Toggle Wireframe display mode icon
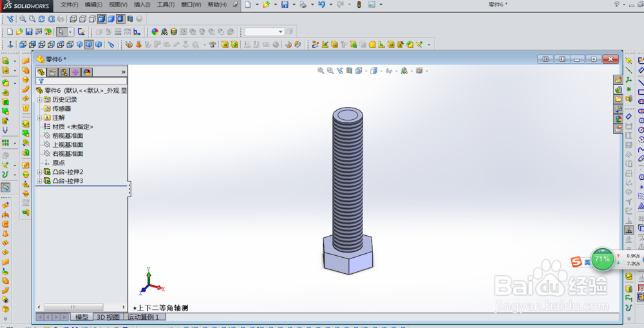Image resolution: width=644 pixels, height=328 pixels. click(73, 19)
